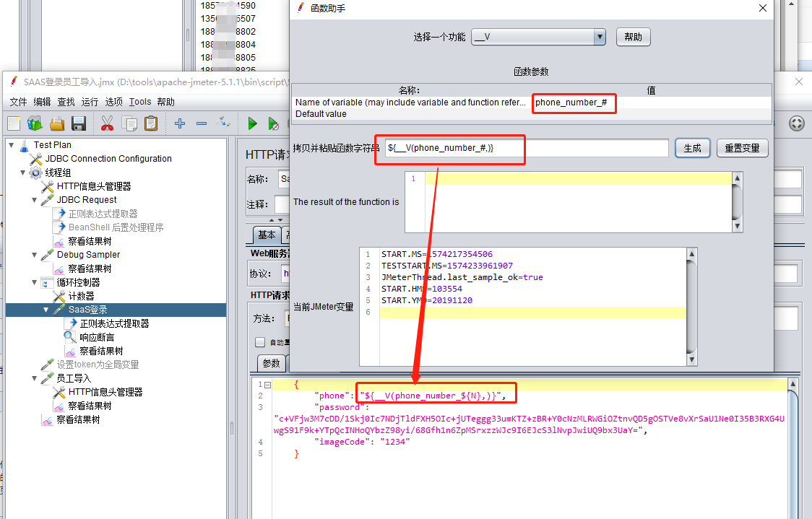
Task: Click the round icon at toolbar right edge
Action: pos(796,123)
